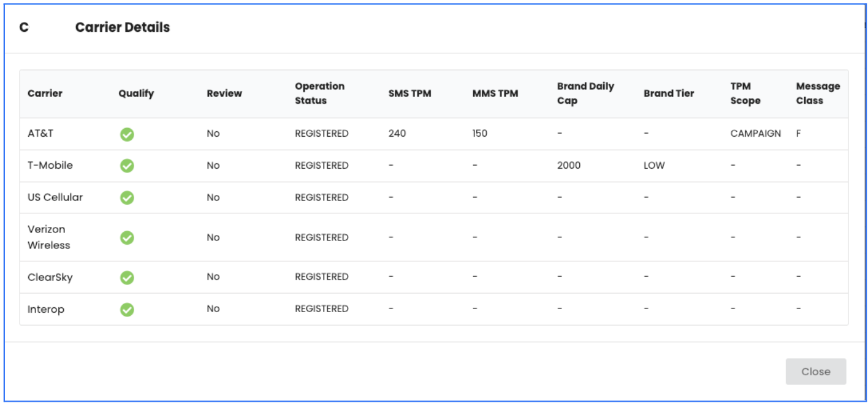Toggle AT&T's qualification status indicator

[x=127, y=134]
